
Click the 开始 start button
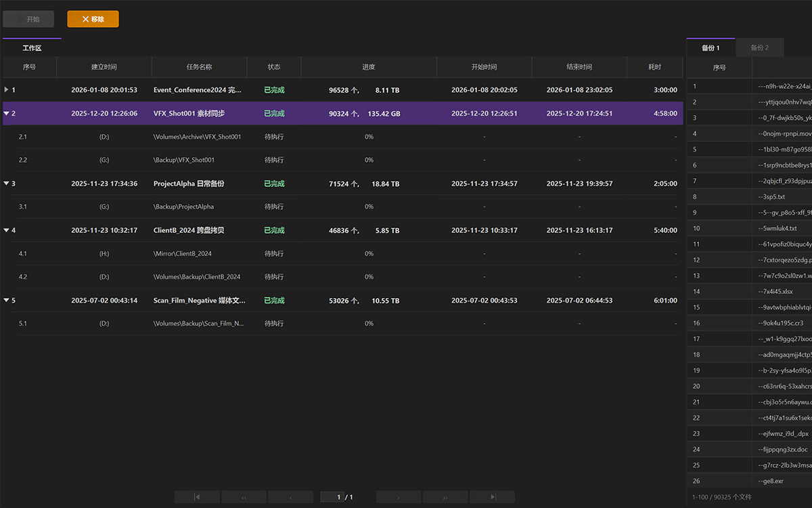coord(28,19)
